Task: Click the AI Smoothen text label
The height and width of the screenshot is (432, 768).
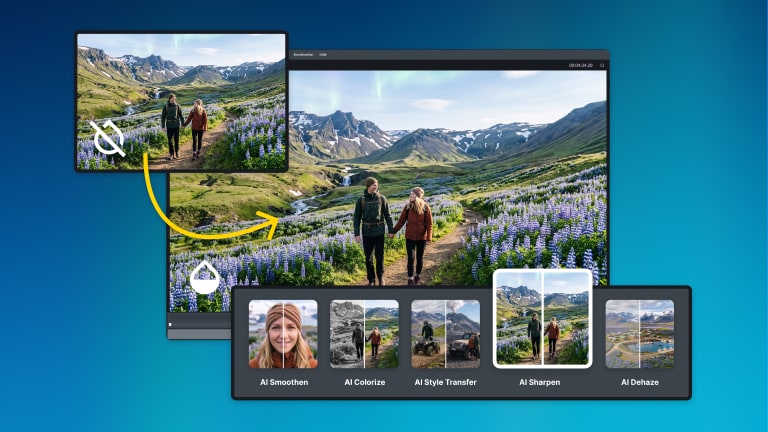Action: tap(284, 382)
